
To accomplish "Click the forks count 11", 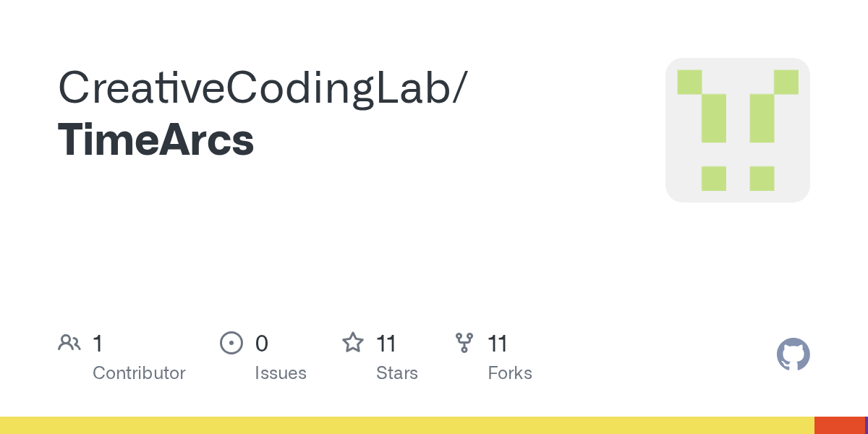I will 498,344.
